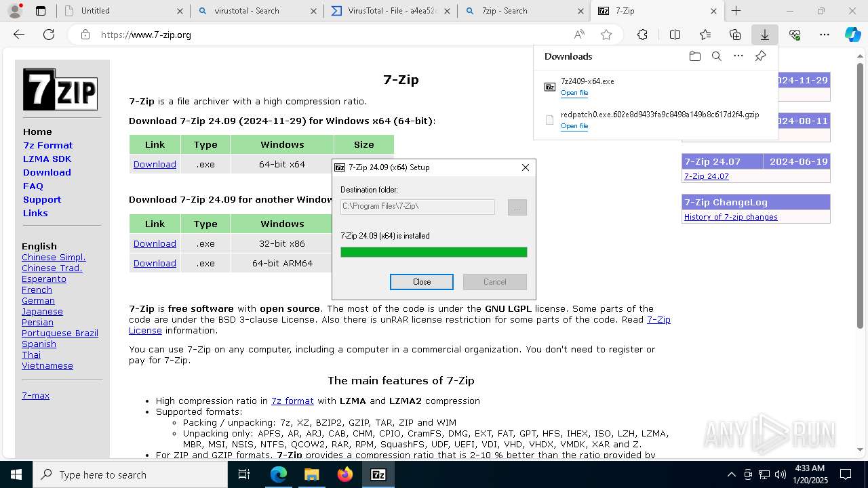Click the browser profile avatar icon
The image size is (868, 488).
pos(15,11)
